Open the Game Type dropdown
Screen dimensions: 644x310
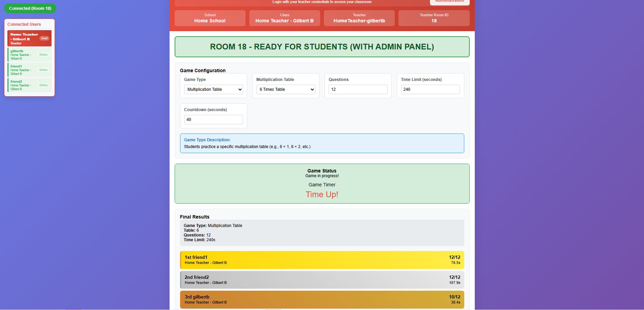click(213, 89)
